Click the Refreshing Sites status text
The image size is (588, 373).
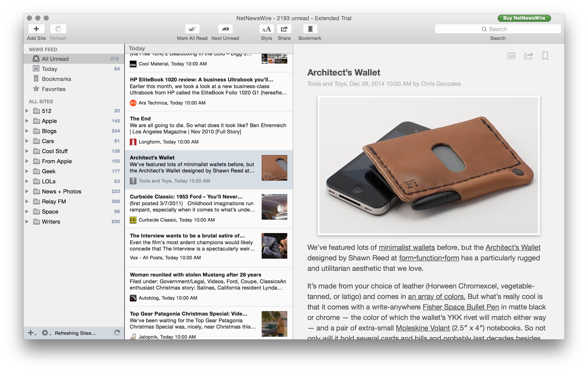[x=75, y=333]
